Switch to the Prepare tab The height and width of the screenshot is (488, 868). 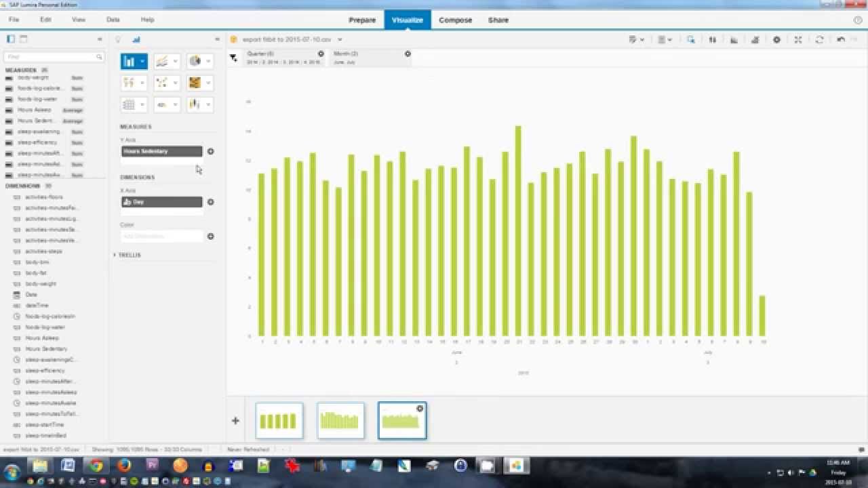coord(362,20)
